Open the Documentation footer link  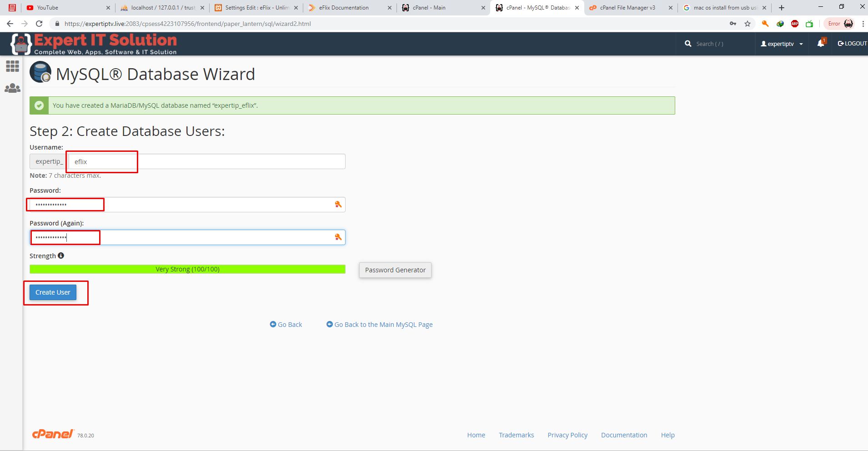624,435
